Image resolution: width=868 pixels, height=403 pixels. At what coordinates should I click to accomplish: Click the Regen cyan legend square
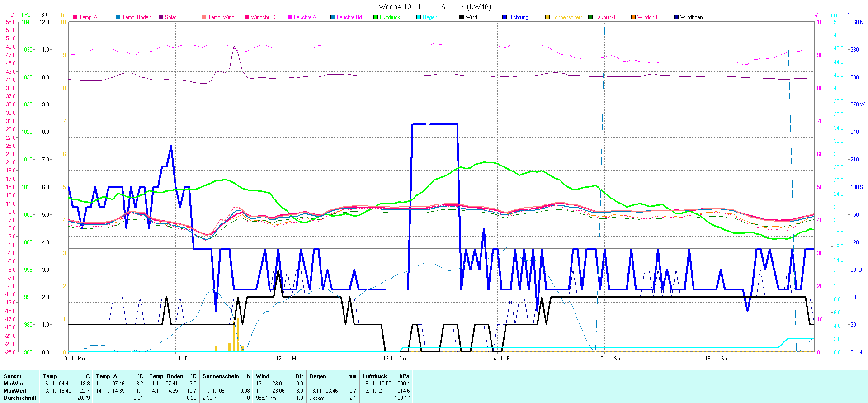coord(419,17)
